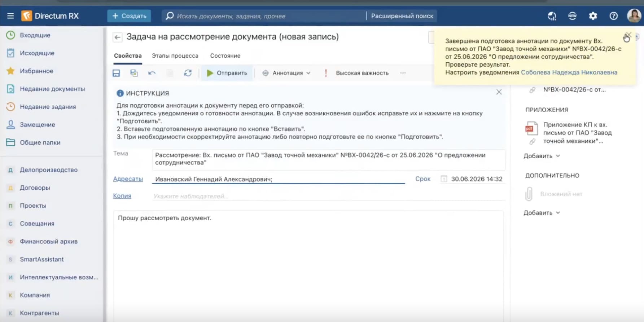Click the observers field Укажите наблюдателей

(328, 196)
